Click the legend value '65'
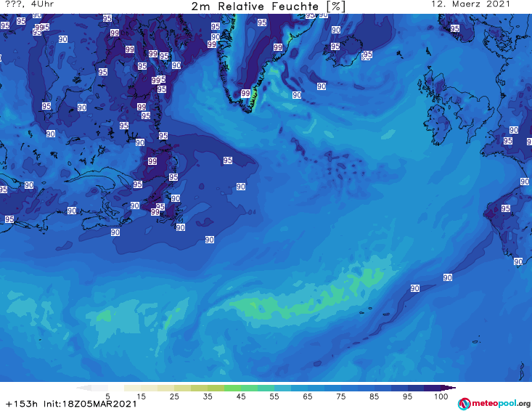The width and height of the screenshot is (532, 411). 308,396
